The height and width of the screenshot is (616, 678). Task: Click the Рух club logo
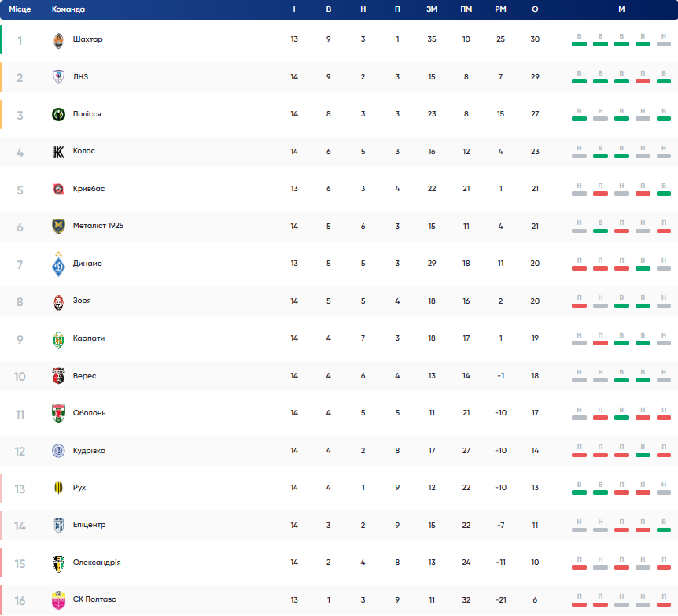(58, 489)
